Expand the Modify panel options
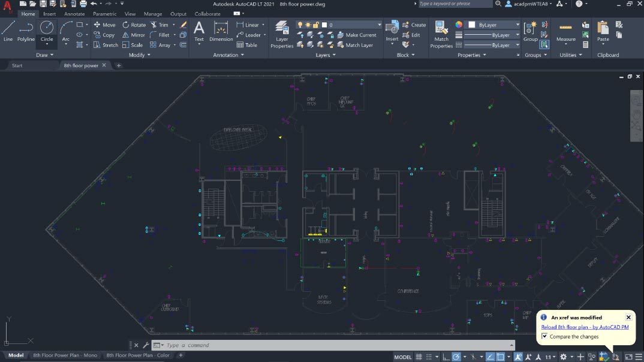644x362 pixels. coord(139,55)
